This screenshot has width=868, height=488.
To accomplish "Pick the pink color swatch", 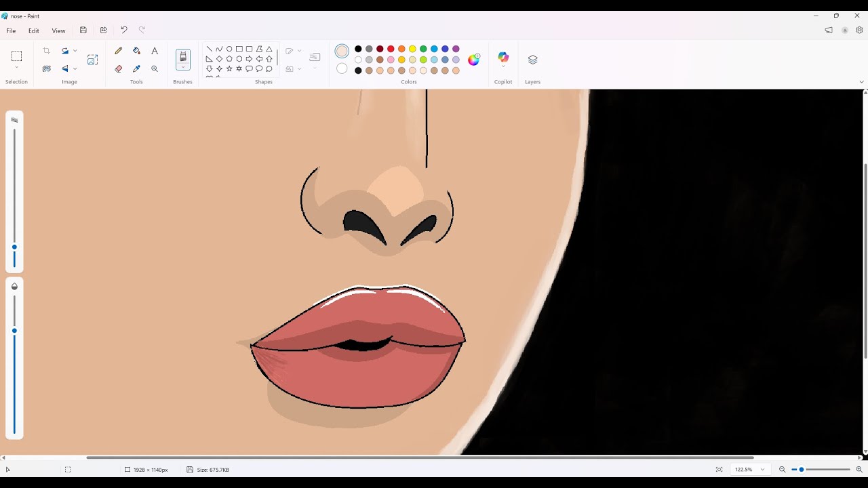I will click(x=391, y=60).
